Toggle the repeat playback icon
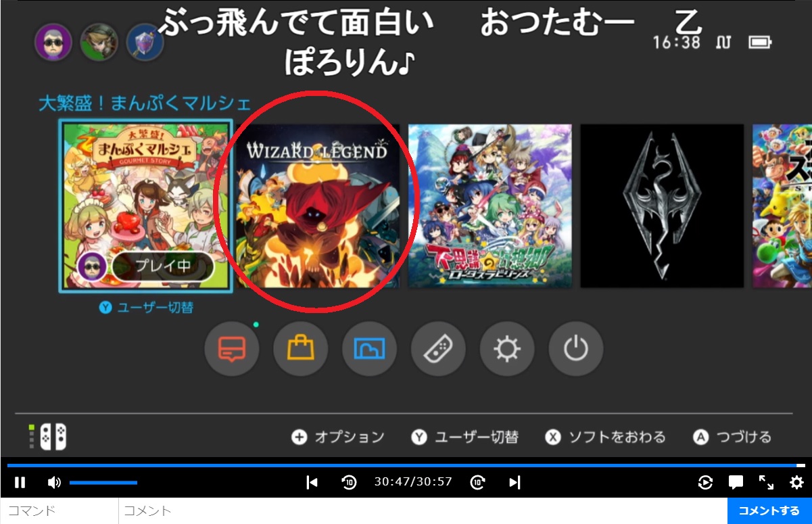This screenshot has width=812, height=524. tap(705, 482)
